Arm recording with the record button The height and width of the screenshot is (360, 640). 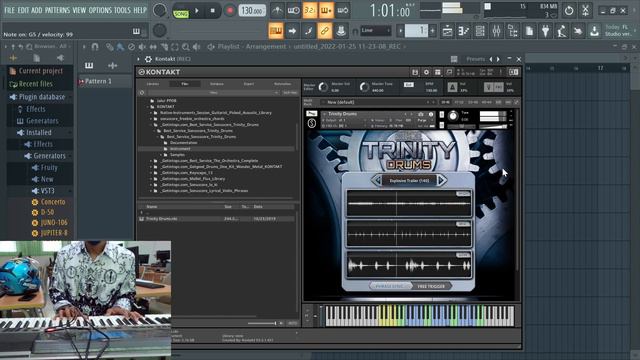[x=229, y=11]
